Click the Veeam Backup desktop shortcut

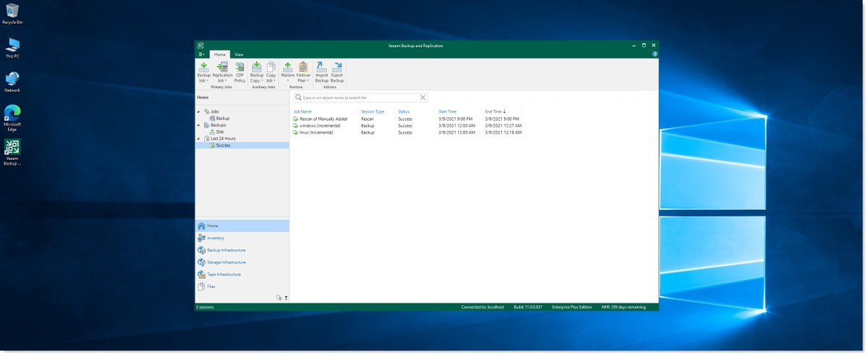tap(12, 153)
